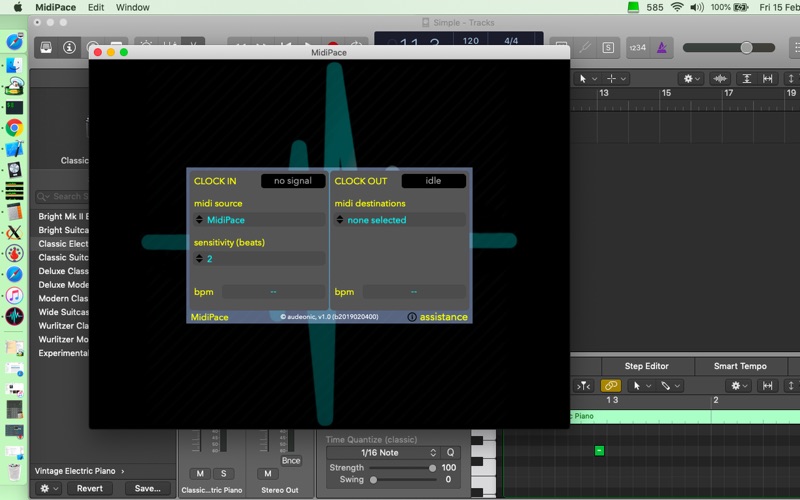
Task: Toggle the Solo S button in Logic toolbar
Action: coord(608,47)
